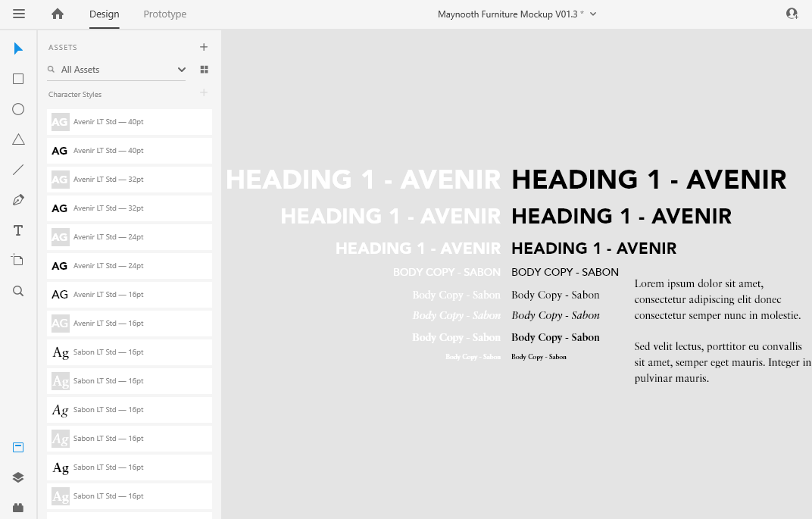Select black italic Sabon 16pt style
The width and height of the screenshot is (812, 519).
pyautogui.click(x=130, y=410)
